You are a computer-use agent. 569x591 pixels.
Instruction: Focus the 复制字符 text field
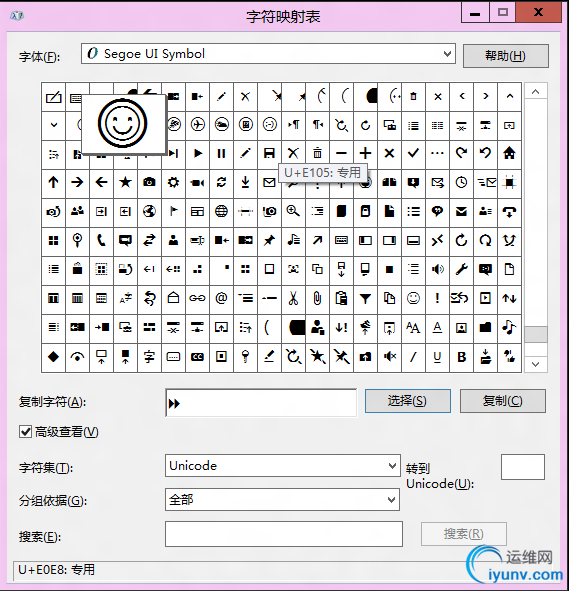(261, 403)
